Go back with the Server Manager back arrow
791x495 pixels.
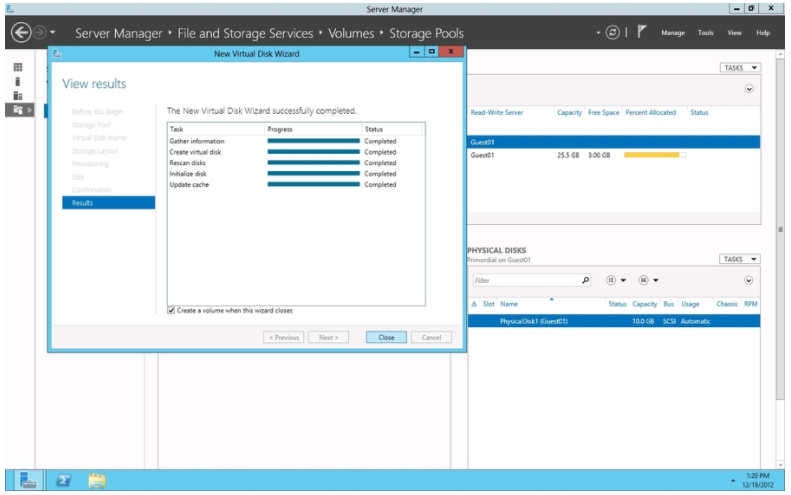pos(21,33)
